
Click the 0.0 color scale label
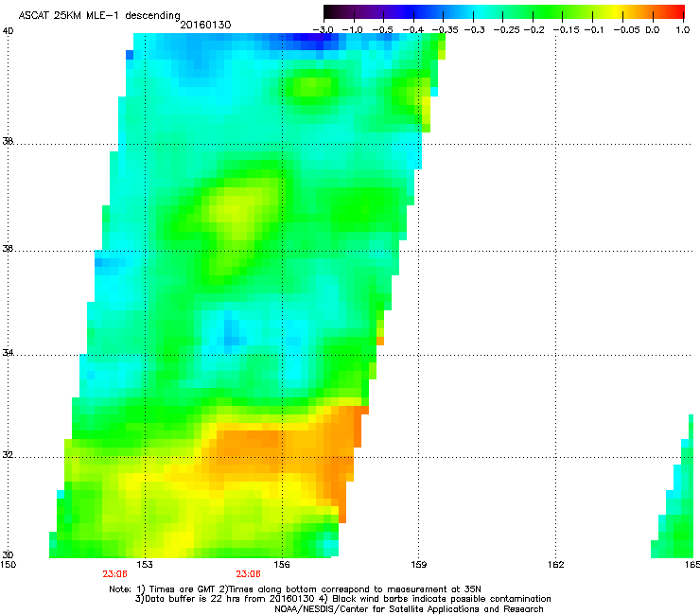pyautogui.click(x=653, y=30)
